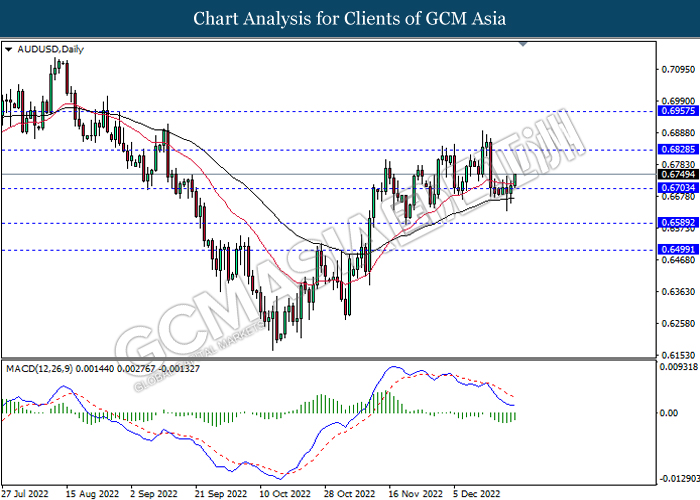Click the 5 Dec 2022 date label
Image resolution: width=700 pixels, height=500 pixels.
coord(476,494)
